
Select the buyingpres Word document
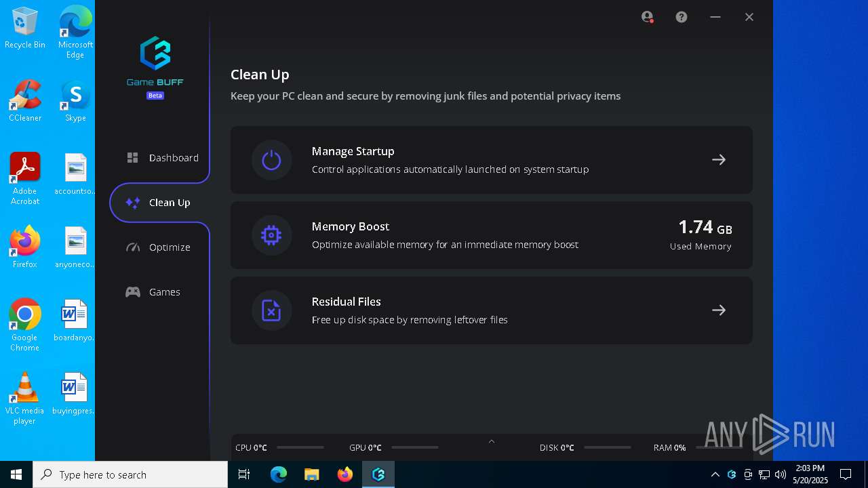[x=75, y=394]
